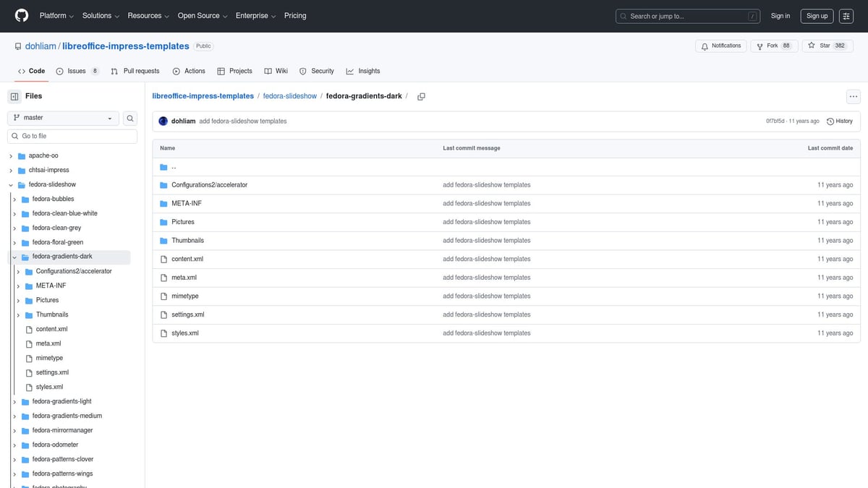Collapse the fedora-gradients-dark tree chevron

point(14,257)
